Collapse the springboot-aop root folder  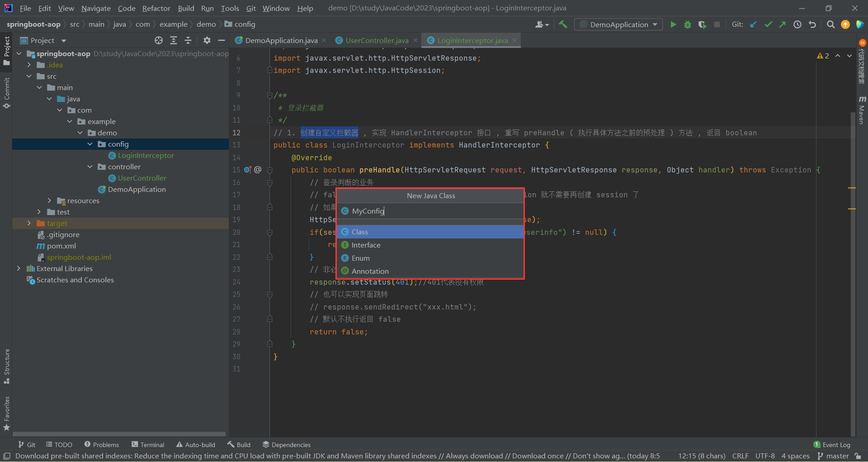pos(19,53)
